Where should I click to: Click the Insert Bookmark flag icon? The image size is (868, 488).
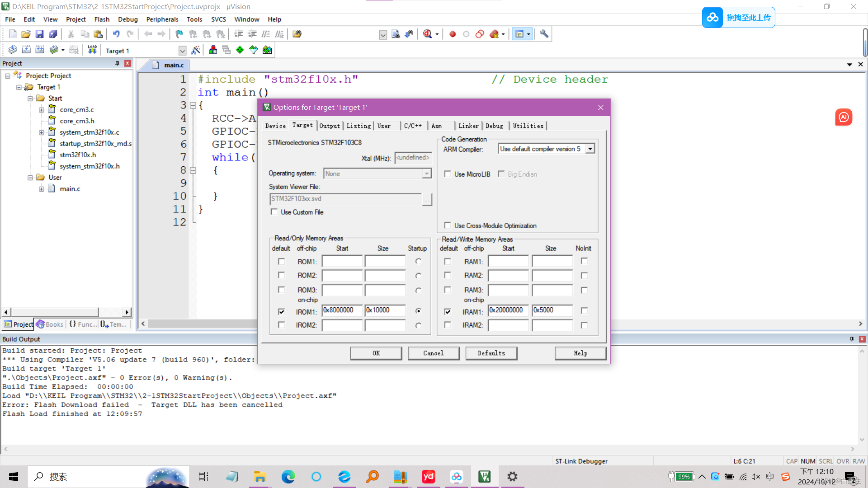(x=179, y=34)
